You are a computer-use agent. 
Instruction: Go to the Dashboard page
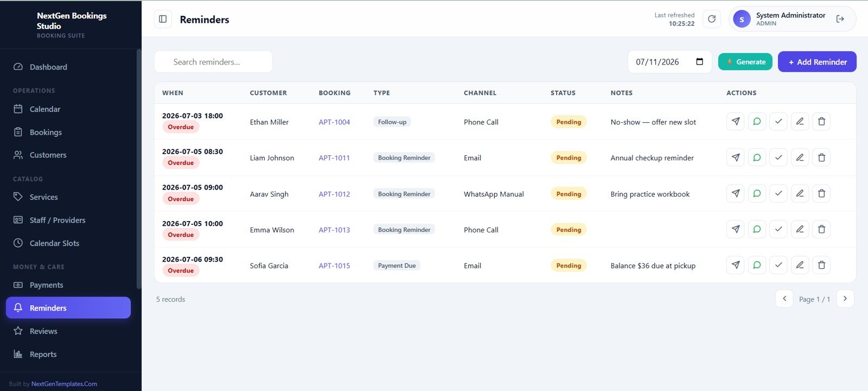click(68, 67)
